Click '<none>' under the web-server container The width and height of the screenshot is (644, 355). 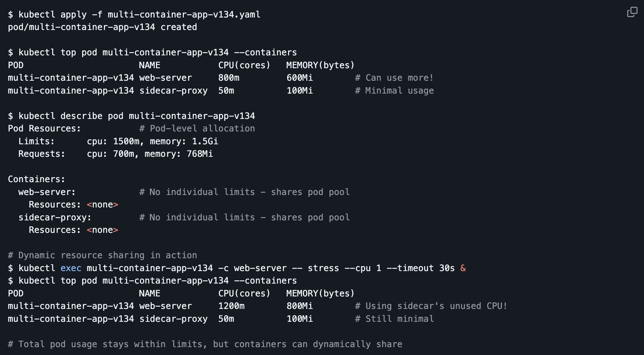click(x=102, y=205)
